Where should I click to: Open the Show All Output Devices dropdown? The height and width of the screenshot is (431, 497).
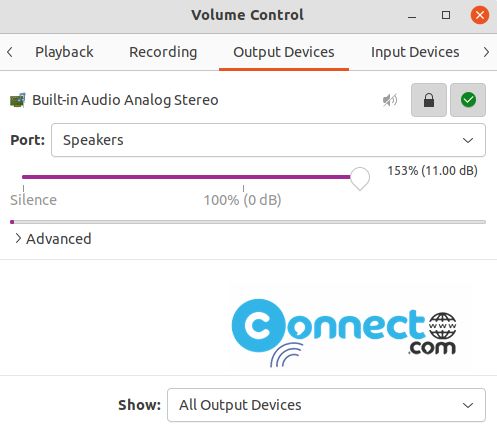tap(326, 405)
